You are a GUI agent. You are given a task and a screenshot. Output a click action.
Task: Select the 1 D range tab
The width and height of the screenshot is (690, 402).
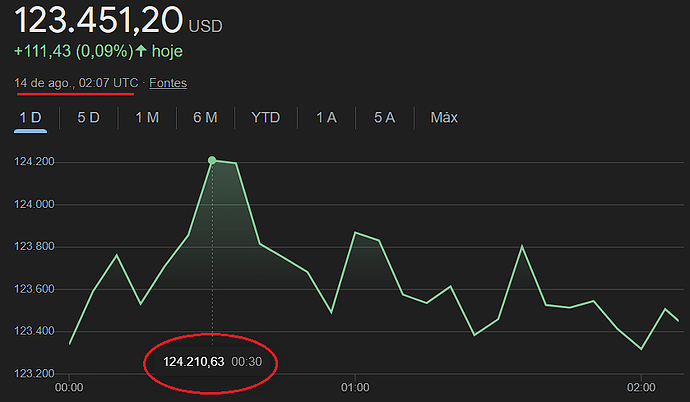point(30,118)
